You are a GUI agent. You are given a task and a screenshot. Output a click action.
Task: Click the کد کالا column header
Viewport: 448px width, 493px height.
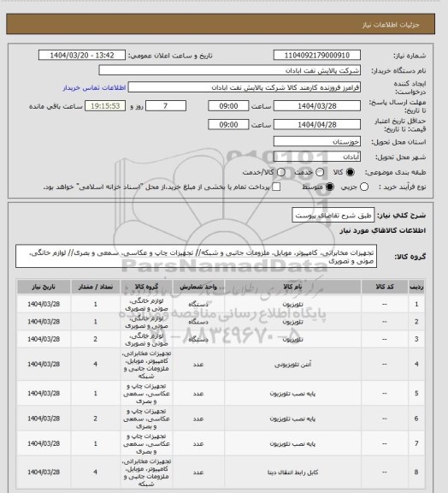(x=385, y=287)
